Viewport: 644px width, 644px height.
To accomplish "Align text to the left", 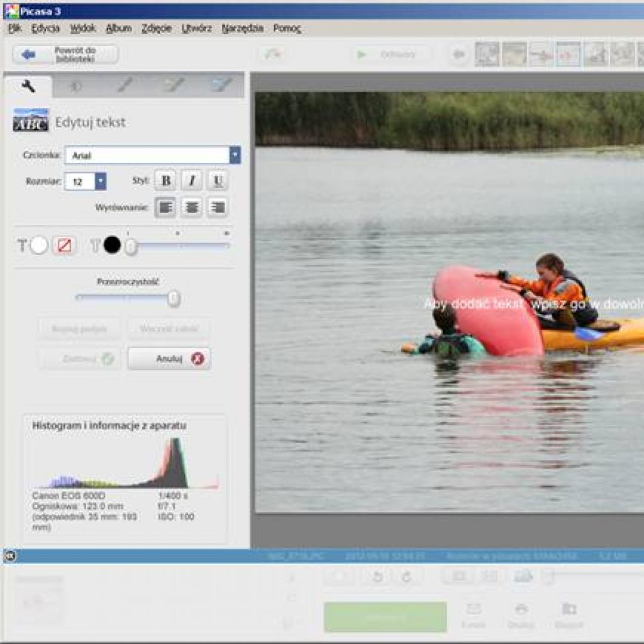I will (165, 208).
